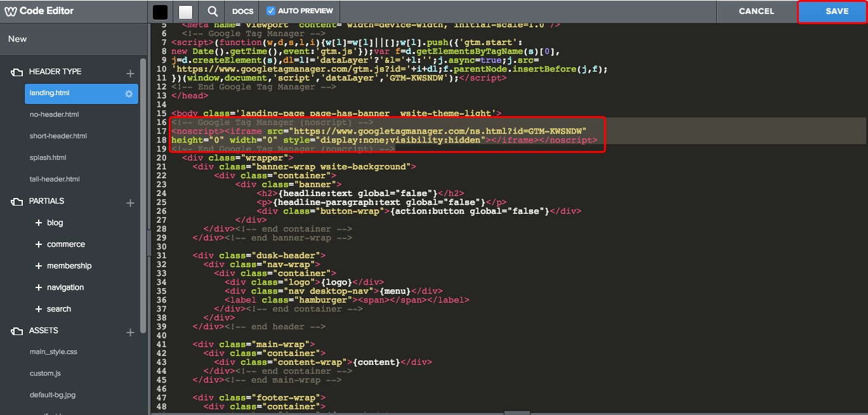Expand the navigation partials group

[x=39, y=287]
